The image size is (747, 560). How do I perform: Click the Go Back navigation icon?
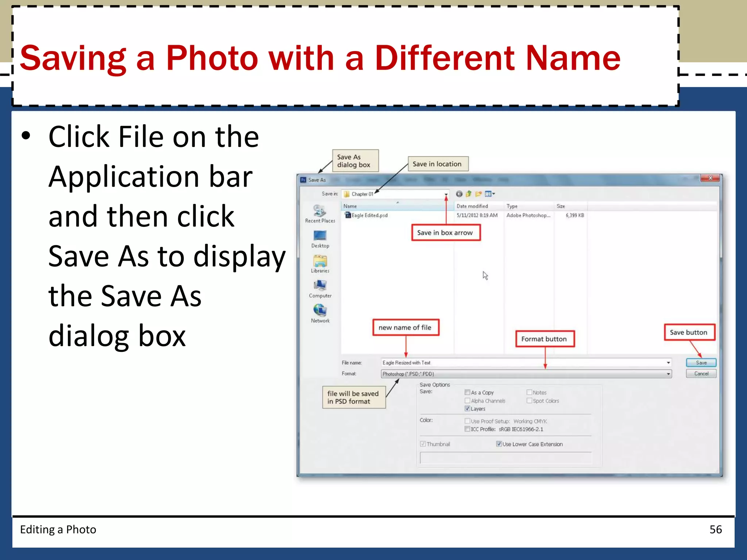tap(459, 194)
